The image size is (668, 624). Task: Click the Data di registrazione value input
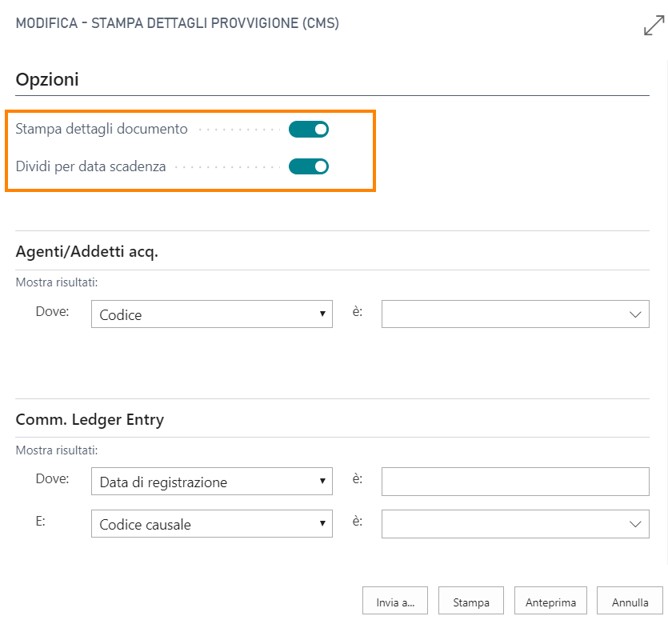click(515, 482)
